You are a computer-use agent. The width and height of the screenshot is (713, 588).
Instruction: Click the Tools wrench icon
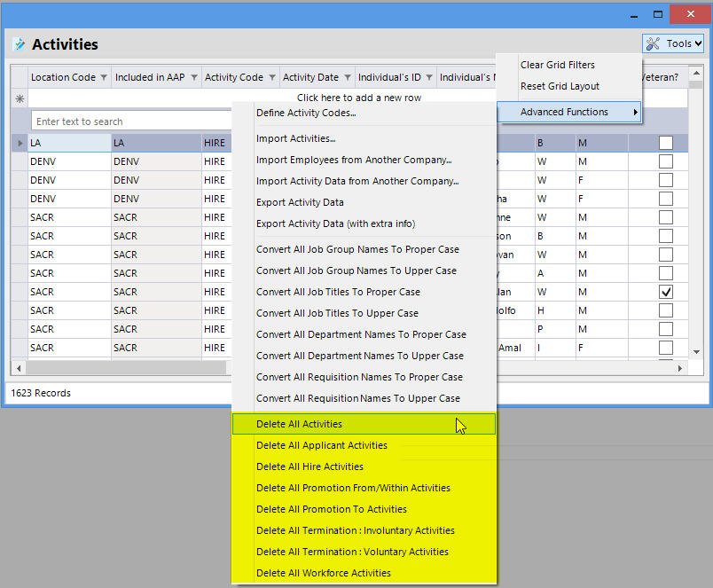tap(654, 43)
